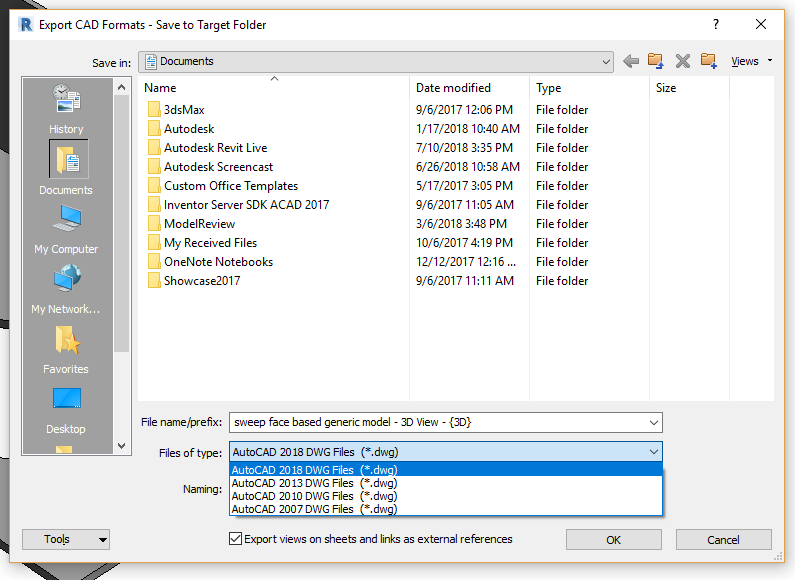Open the Tools dropdown button
795x580 pixels.
pos(66,539)
